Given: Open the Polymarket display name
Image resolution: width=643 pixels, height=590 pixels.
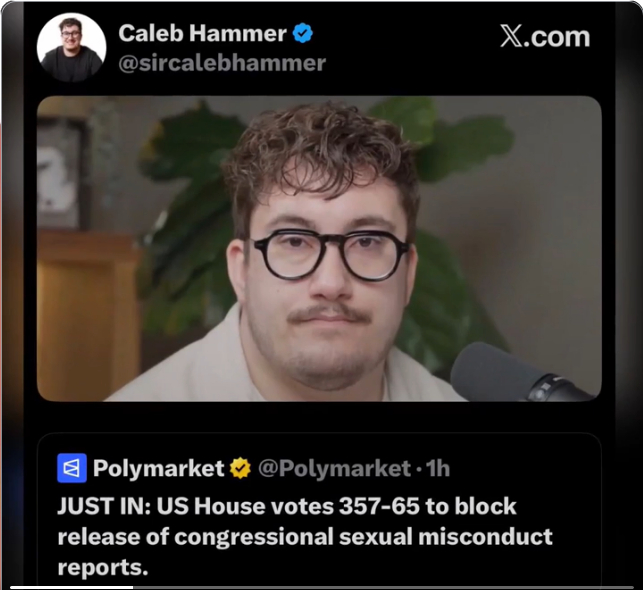Looking at the screenshot, I should pos(159,468).
